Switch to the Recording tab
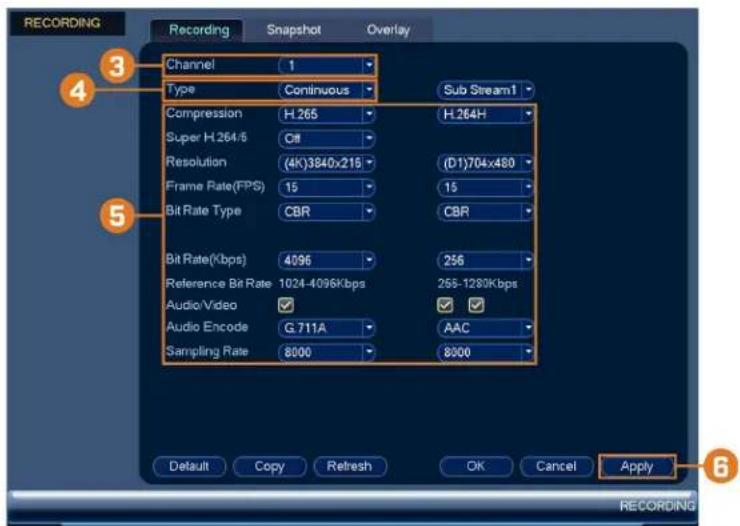This screenshot has height=526, width=740. [199, 30]
